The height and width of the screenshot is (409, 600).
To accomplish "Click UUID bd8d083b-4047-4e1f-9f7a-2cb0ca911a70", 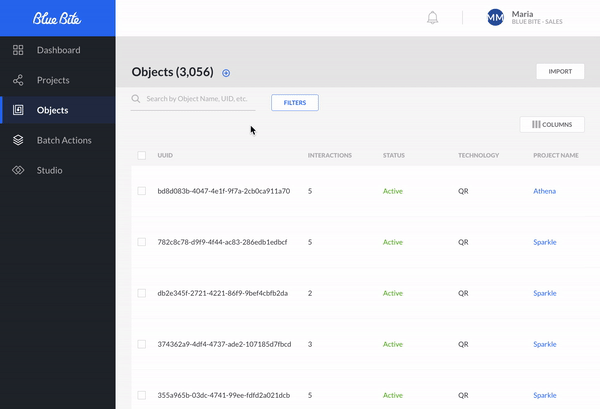I will [x=224, y=191].
